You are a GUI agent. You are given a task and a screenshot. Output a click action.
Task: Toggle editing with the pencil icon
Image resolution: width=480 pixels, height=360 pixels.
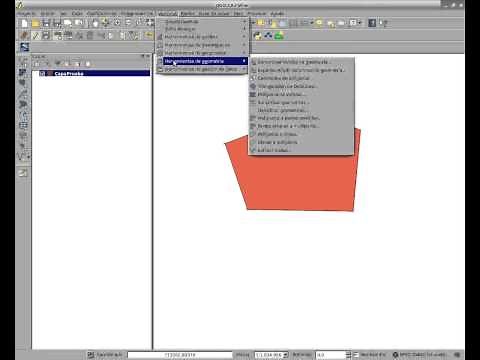[x=35, y=36]
